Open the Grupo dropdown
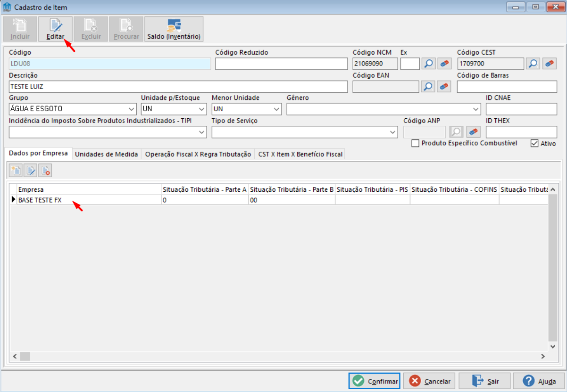The image size is (567, 392). [x=131, y=109]
